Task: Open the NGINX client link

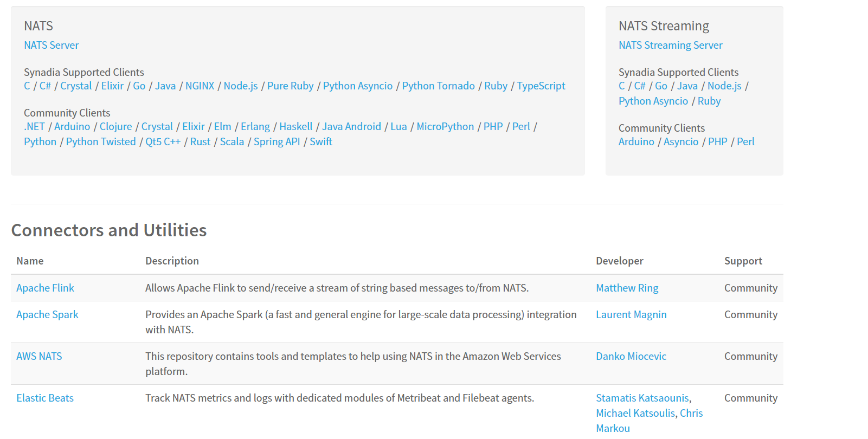Action: point(200,86)
